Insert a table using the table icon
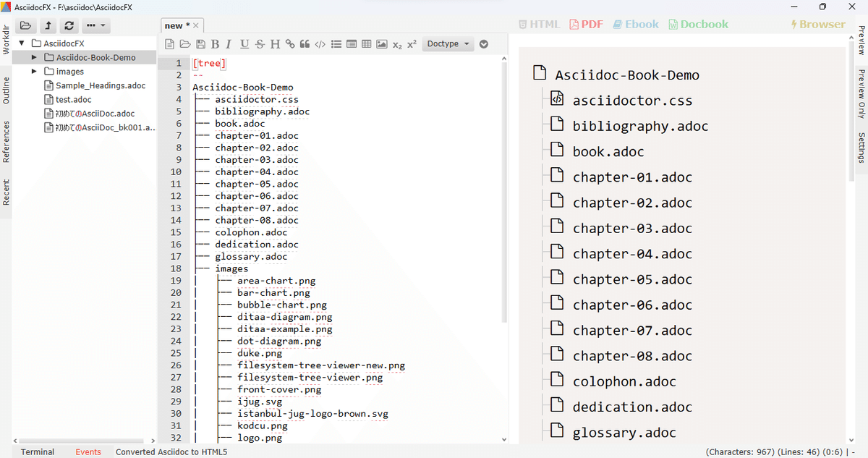 [366, 43]
